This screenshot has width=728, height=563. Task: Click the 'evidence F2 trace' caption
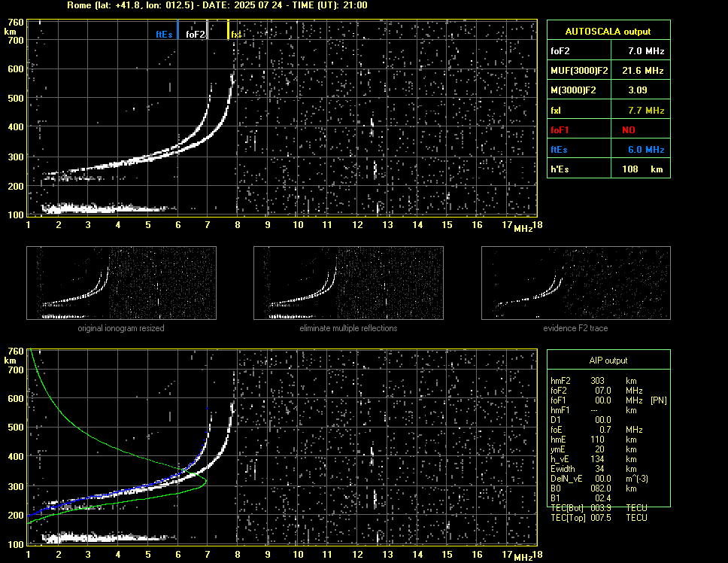click(575, 328)
